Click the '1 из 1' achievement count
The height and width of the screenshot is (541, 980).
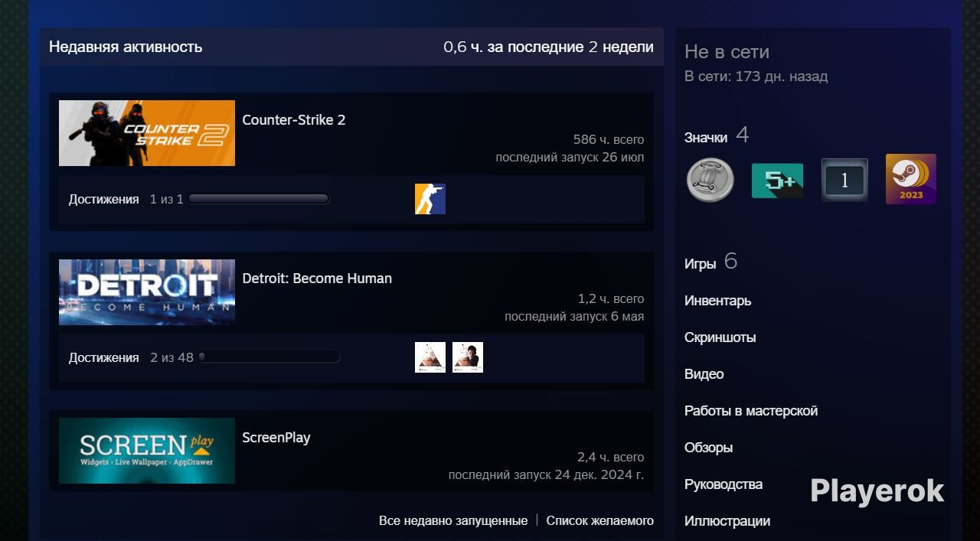(x=167, y=199)
